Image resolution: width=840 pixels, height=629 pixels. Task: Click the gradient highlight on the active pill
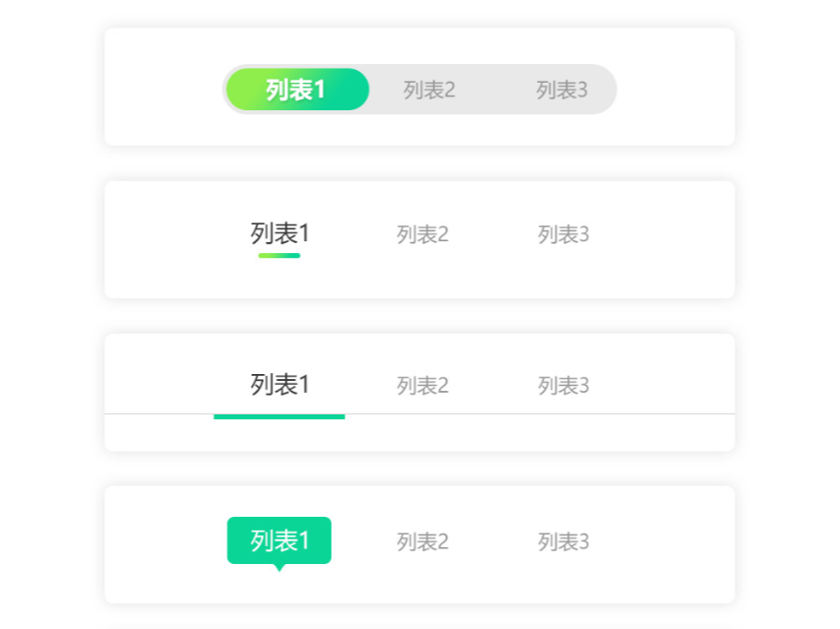[295, 89]
